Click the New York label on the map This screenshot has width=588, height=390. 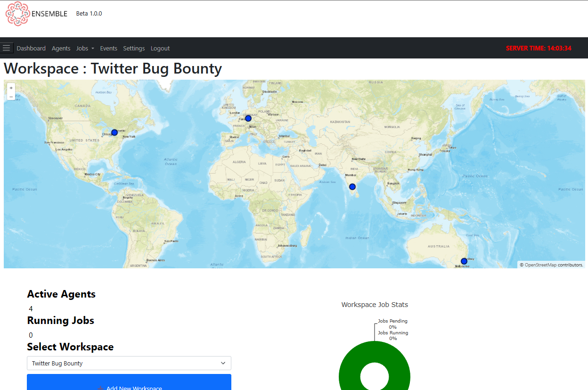tap(129, 137)
